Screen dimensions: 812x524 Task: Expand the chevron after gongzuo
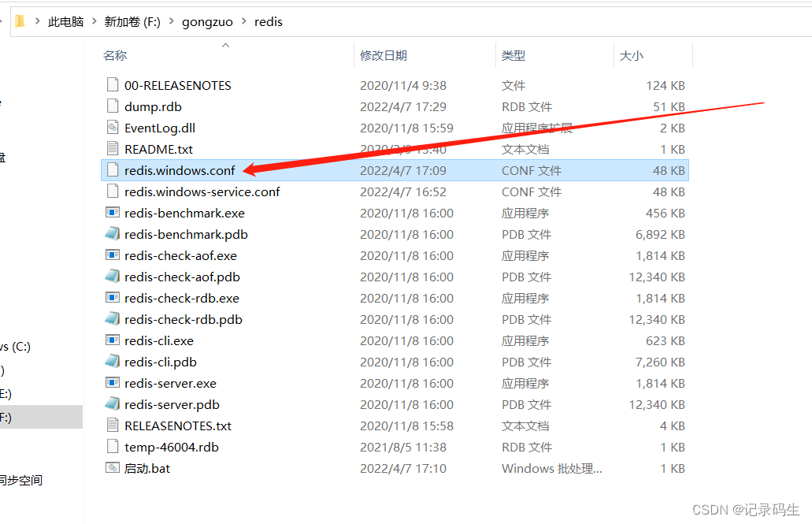(244, 21)
